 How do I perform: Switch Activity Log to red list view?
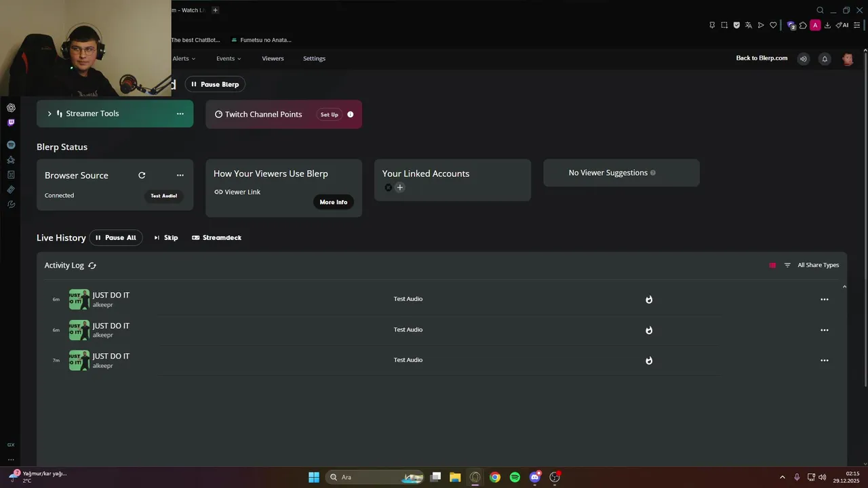coord(772,266)
